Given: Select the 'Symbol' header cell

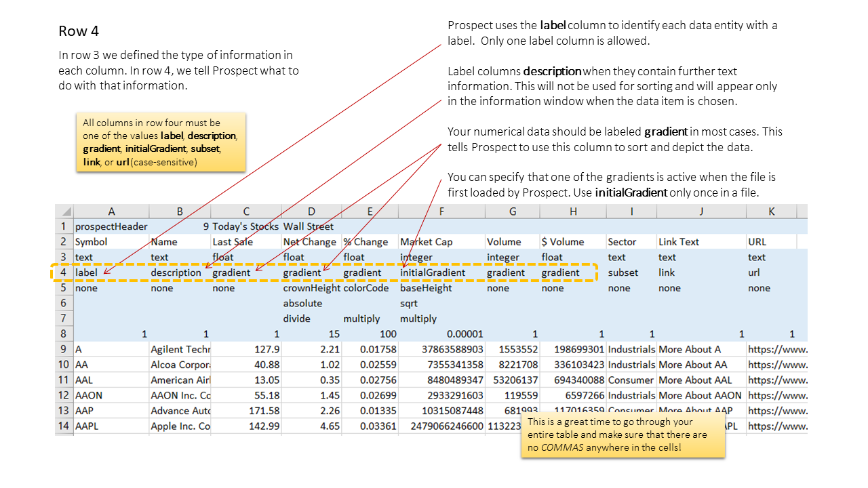Looking at the screenshot, I should tap(111, 242).
